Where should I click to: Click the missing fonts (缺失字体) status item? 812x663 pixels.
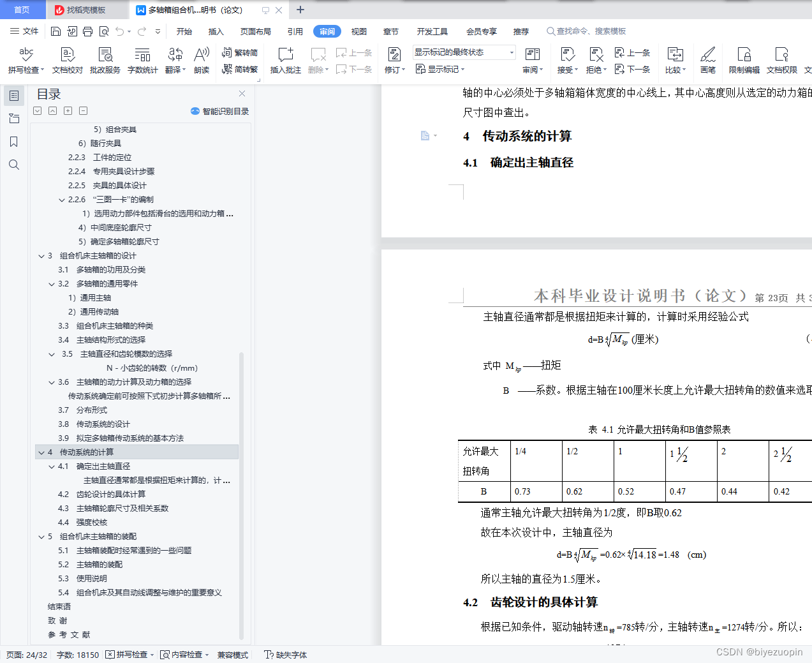click(286, 655)
